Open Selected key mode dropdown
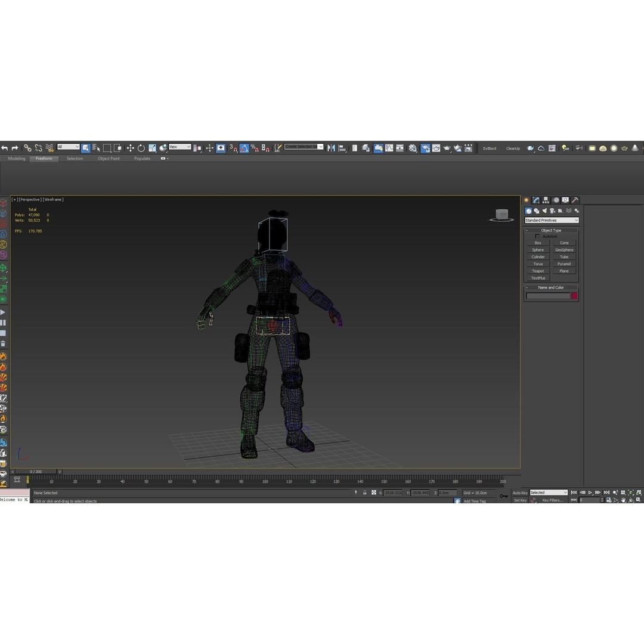The height and width of the screenshot is (644, 644). pos(549,493)
